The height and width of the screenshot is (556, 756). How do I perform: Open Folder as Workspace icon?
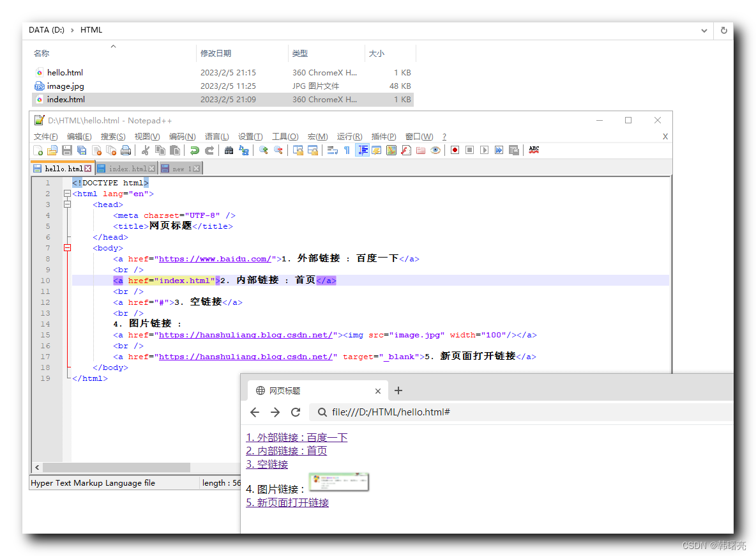[421, 151]
